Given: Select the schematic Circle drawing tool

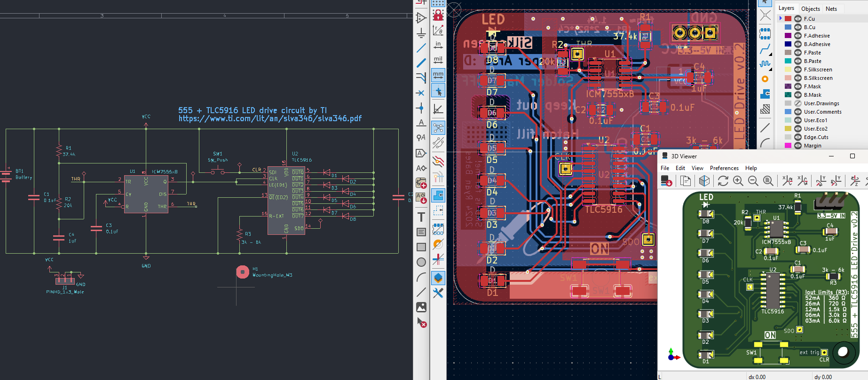Looking at the screenshot, I should (421, 262).
